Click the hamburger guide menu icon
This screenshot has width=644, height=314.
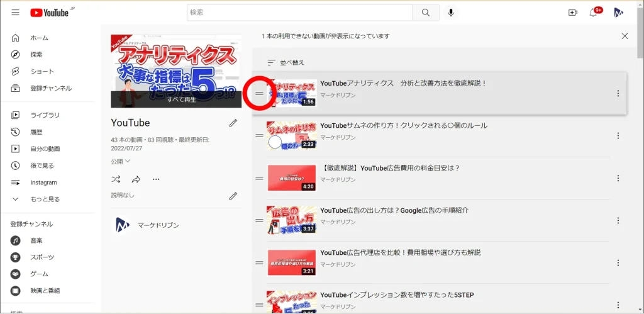pos(15,13)
